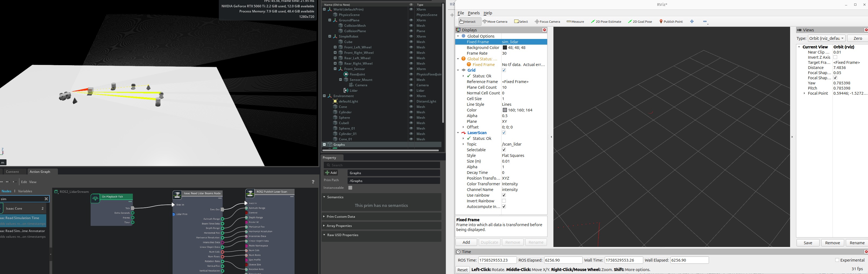This screenshot has width=868, height=274.
Task: Close the Time panel
Action: [x=866, y=252]
